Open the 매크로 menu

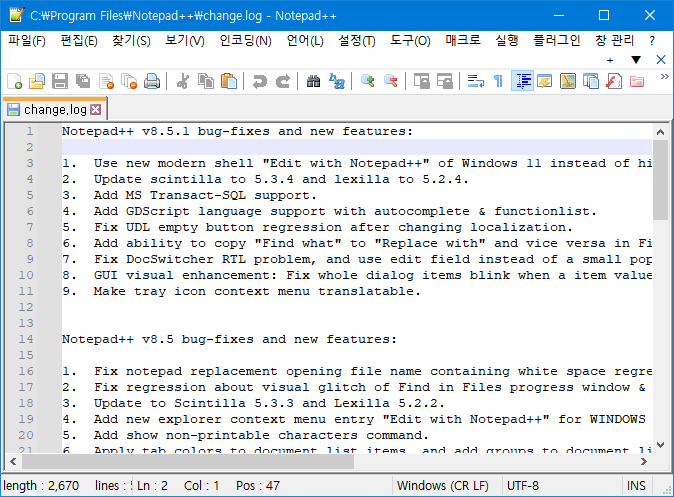463,41
